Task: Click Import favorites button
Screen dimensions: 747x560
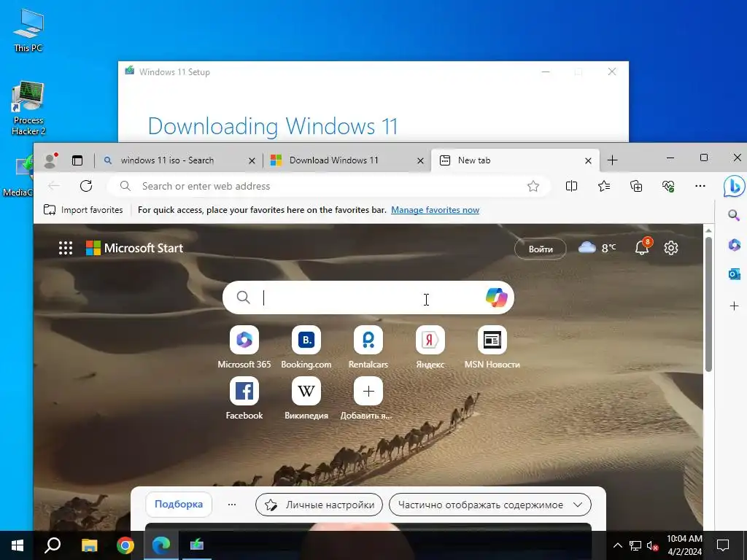Action: point(83,210)
